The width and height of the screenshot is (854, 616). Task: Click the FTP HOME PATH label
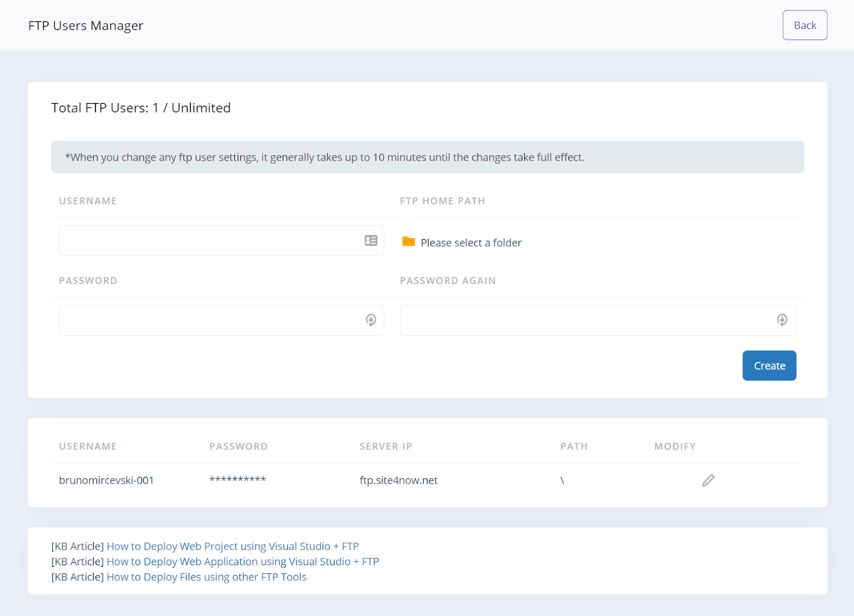442,201
